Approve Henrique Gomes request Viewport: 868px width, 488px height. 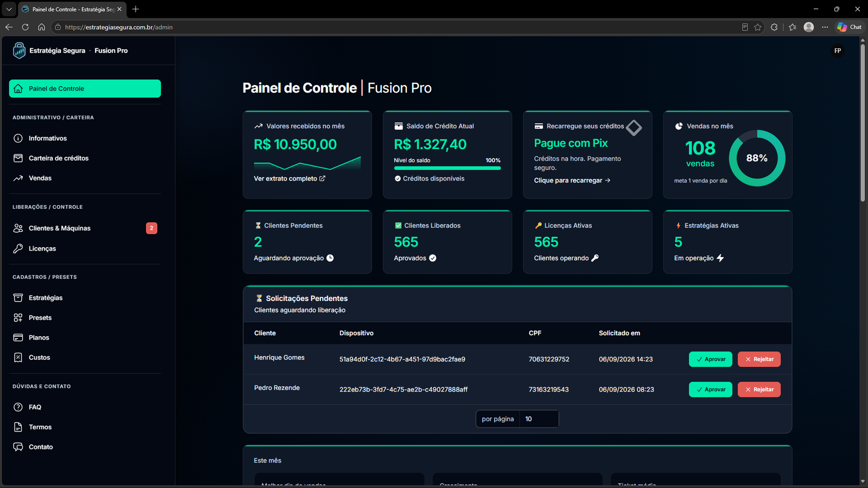(x=711, y=359)
